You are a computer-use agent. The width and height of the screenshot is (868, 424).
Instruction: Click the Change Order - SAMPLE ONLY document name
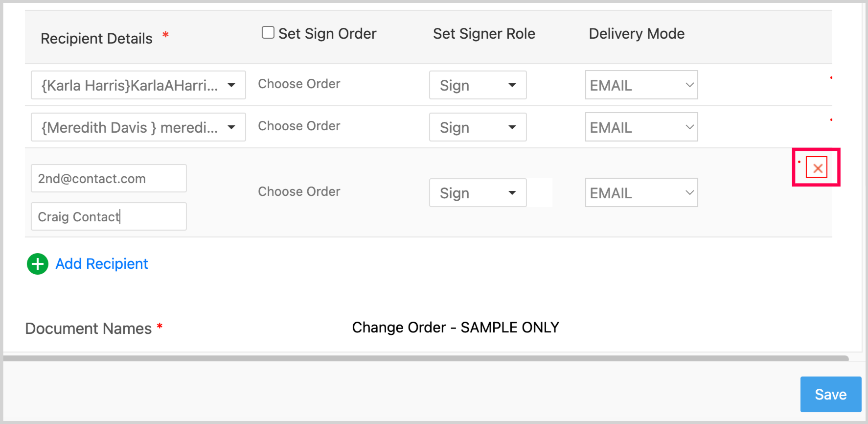tap(455, 328)
